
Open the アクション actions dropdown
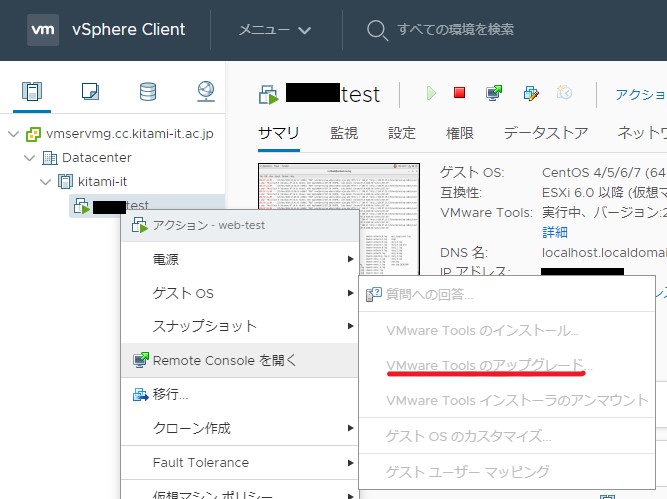[x=641, y=94]
